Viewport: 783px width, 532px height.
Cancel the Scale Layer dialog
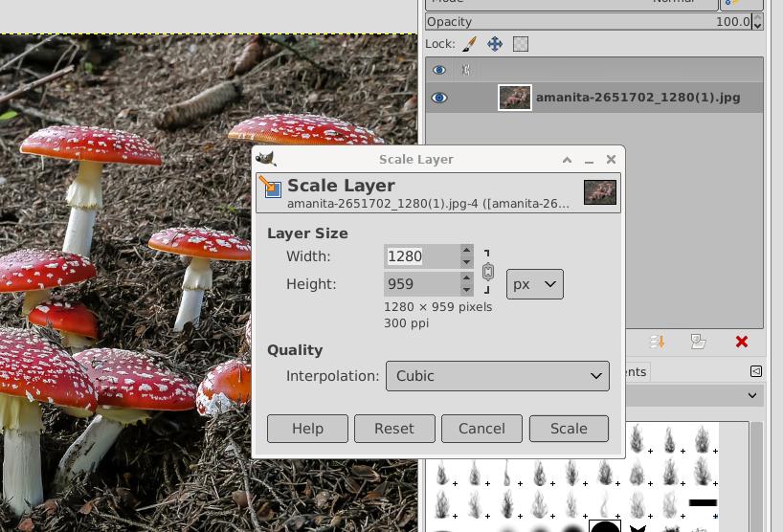point(481,429)
